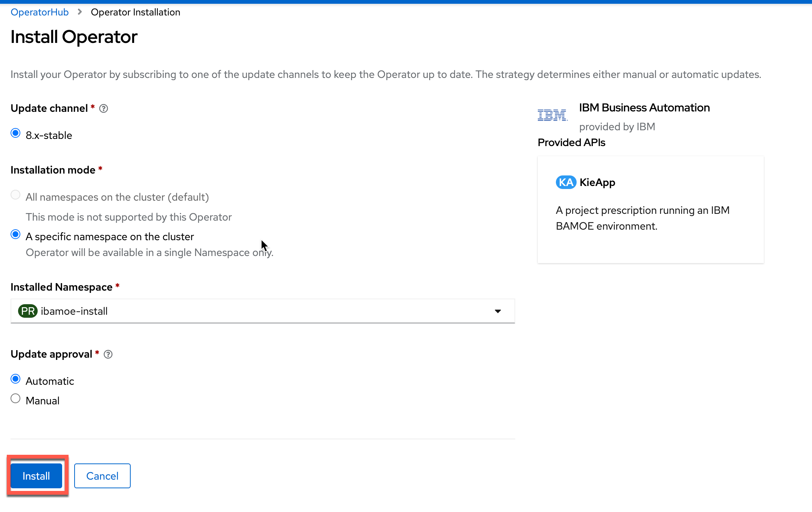Click the Update approval help icon
The image size is (812, 512).
tap(108, 355)
